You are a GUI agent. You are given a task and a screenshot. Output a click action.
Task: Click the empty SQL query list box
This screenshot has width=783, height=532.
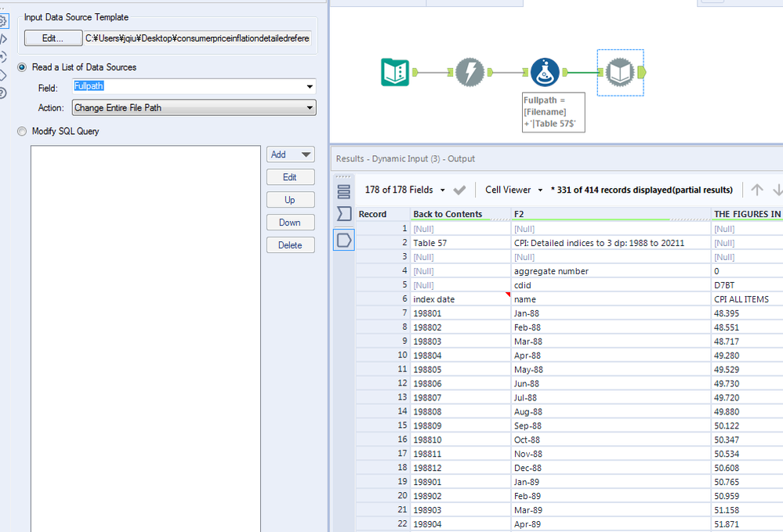click(146, 338)
